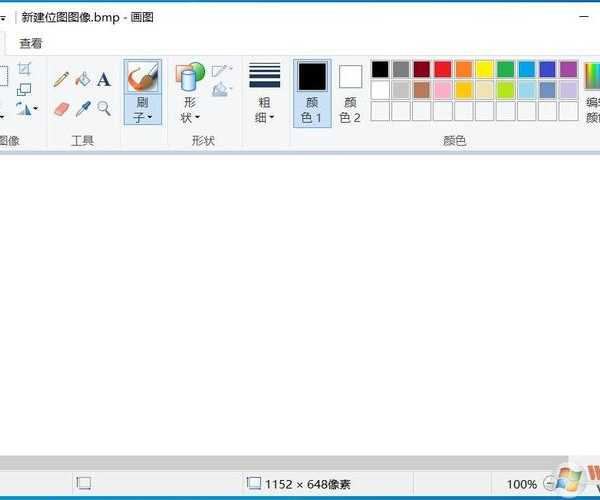The image size is (600, 500).
Task: Select the Eraser tool
Action: click(61, 109)
